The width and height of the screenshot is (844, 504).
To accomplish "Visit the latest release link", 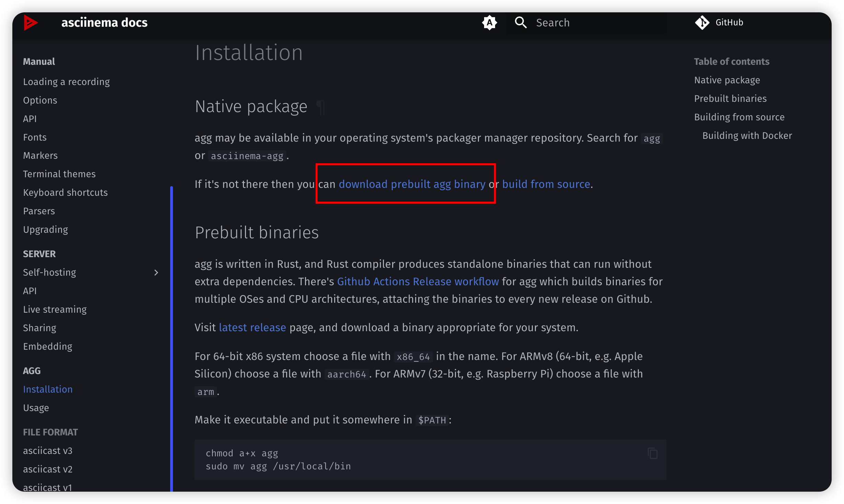I will pyautogui.click(x=252, y=327).
